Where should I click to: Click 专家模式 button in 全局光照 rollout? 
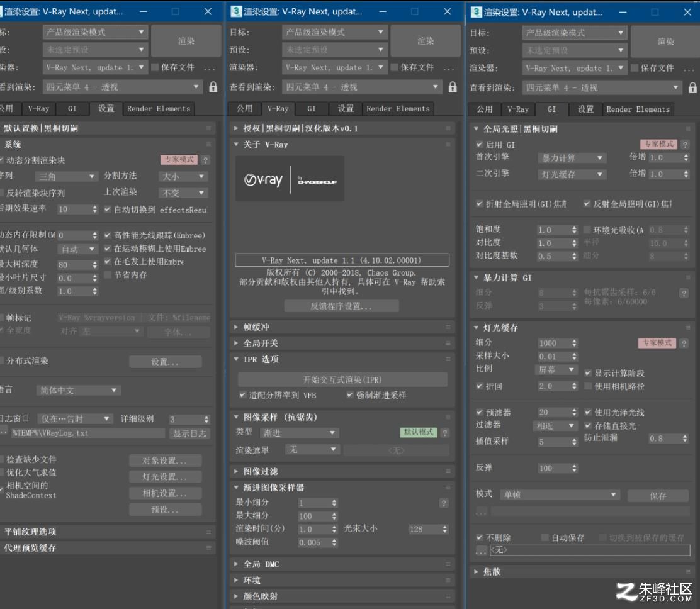pos(659,144)
